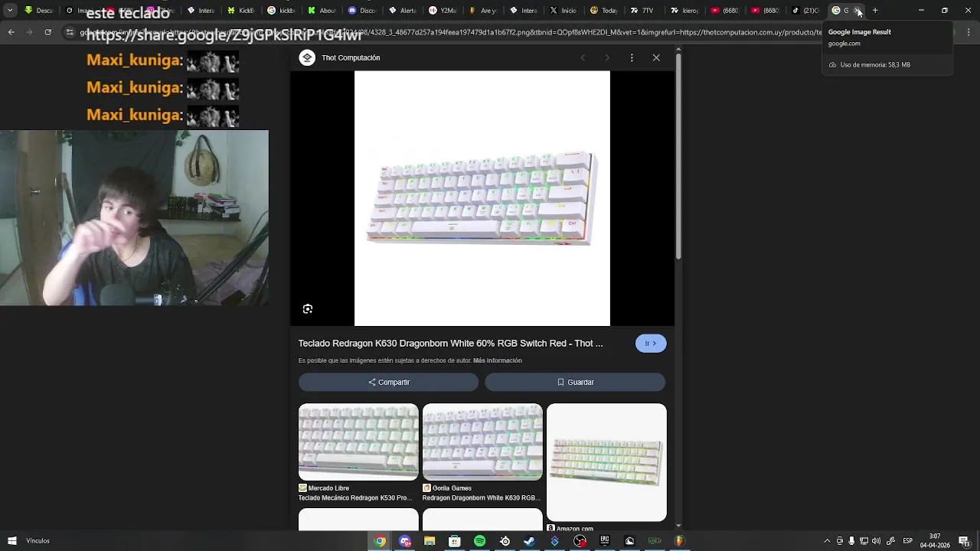Click the Compartir share button

389,382
